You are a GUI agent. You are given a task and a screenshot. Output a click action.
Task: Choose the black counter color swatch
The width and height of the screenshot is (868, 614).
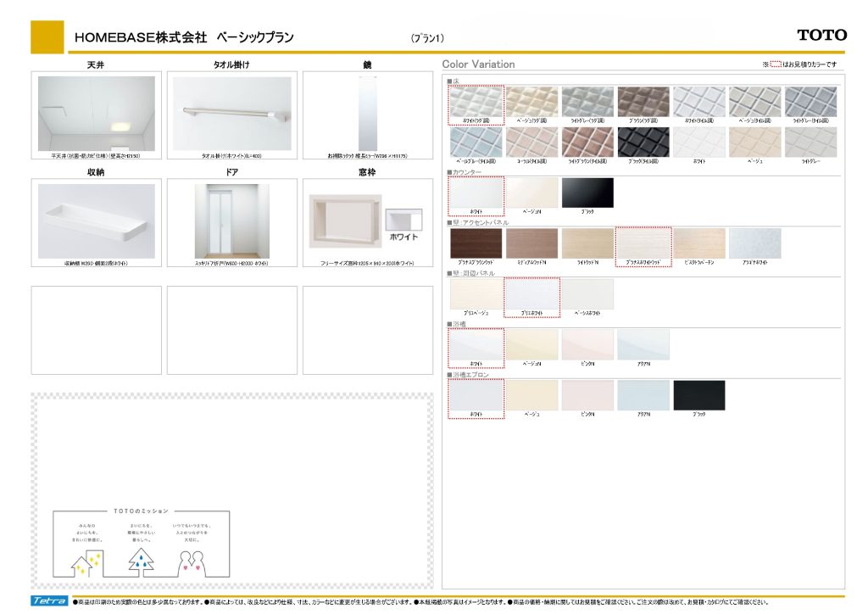point(587,193)
